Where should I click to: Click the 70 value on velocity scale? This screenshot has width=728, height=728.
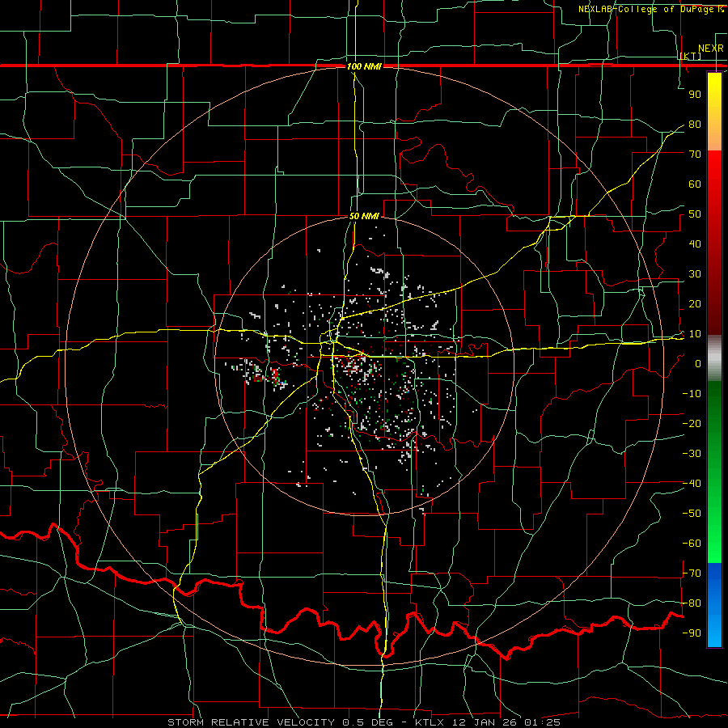pos(695,154)
